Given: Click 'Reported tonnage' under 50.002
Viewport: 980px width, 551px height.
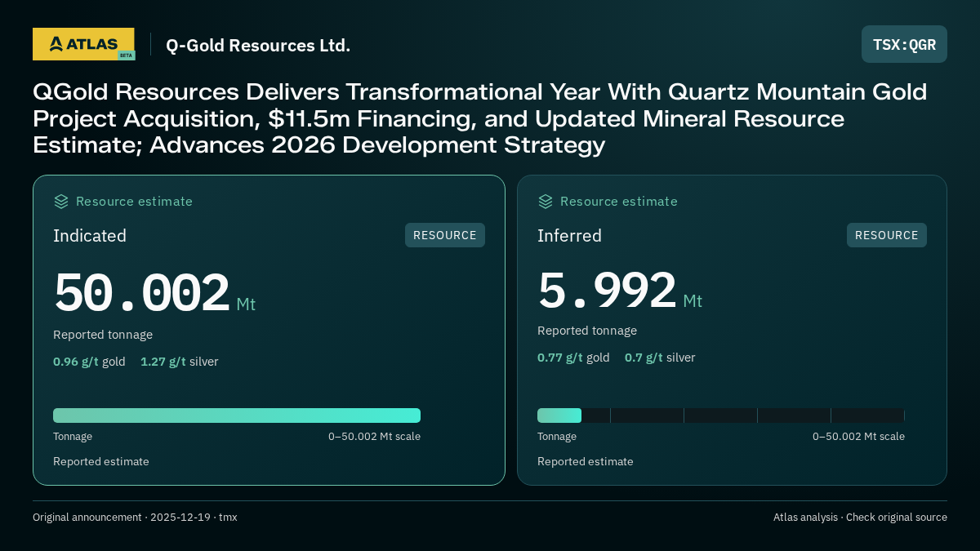Looking at the screenshot, I should (x=103, y=335).
